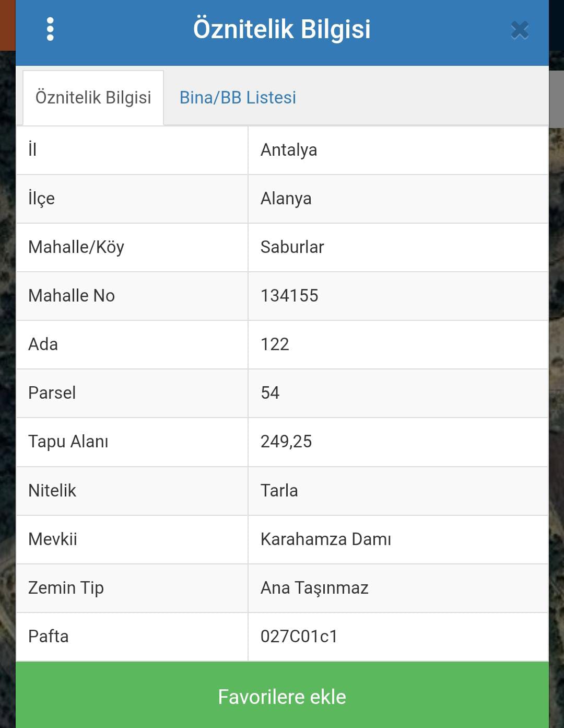
Task: Select the Mahalle No value 134155
Action: coord(289,296)
